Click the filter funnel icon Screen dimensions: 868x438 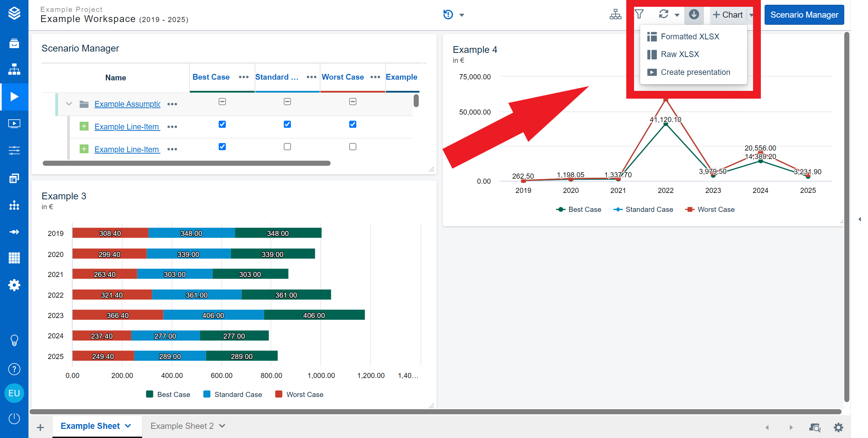coord(639,14)
